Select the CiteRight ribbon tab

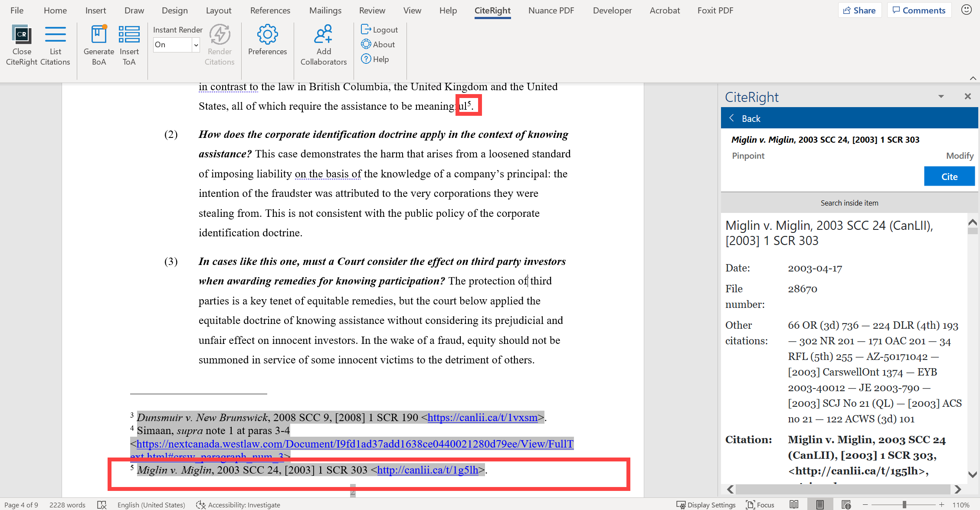pyautogui.click(x=492, y=10)
